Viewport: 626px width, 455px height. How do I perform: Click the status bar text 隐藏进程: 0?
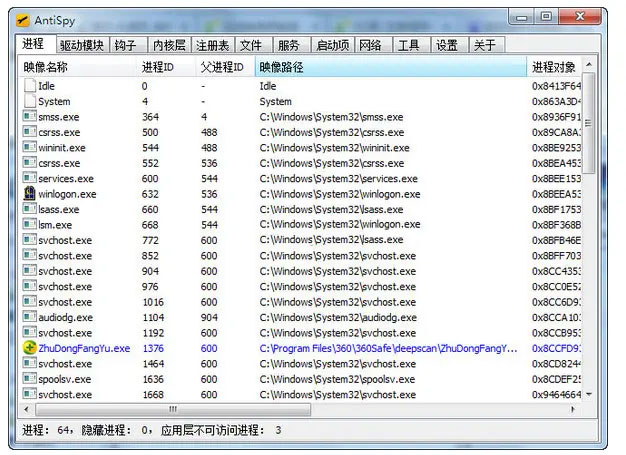pyautogui.click(x=117, y=430)
